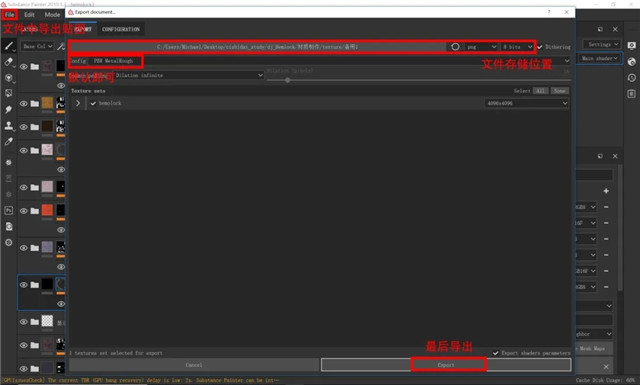The height and width of the screenshot is (385, 640).
Task: Click the Cancel button
Action: pyautogui.click(x=194, y=365)
